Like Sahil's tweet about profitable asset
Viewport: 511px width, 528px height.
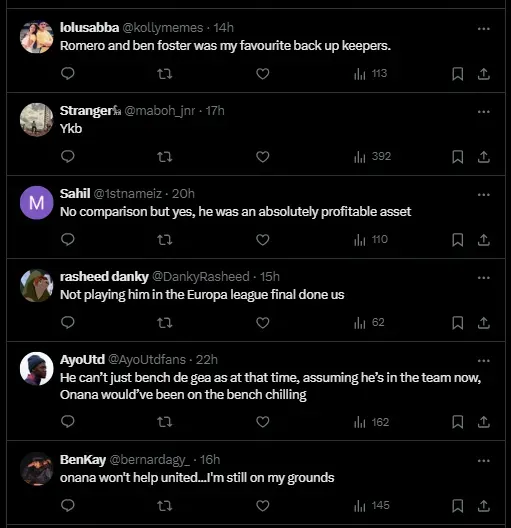tap(263, 240)
